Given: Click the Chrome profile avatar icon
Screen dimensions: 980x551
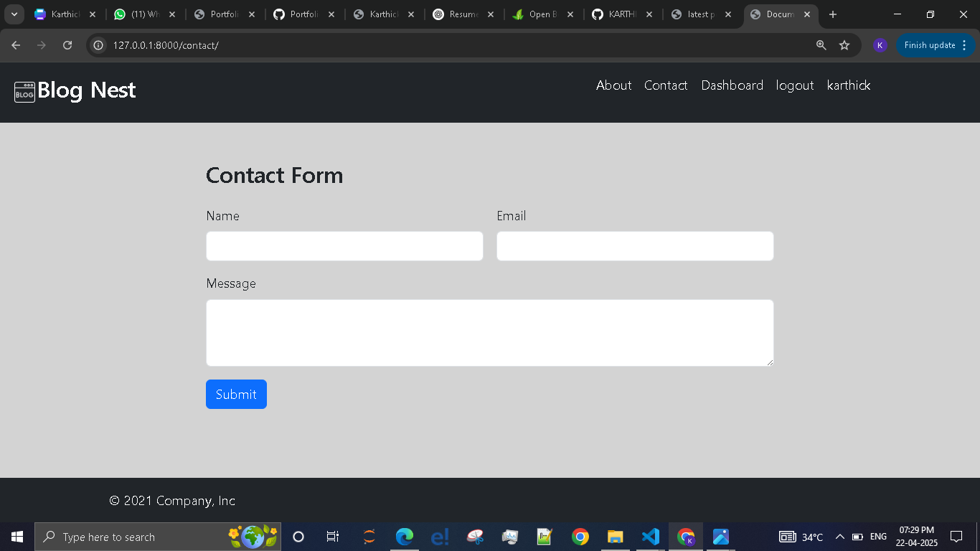Looking at the screenshot, I should point(880,45).
